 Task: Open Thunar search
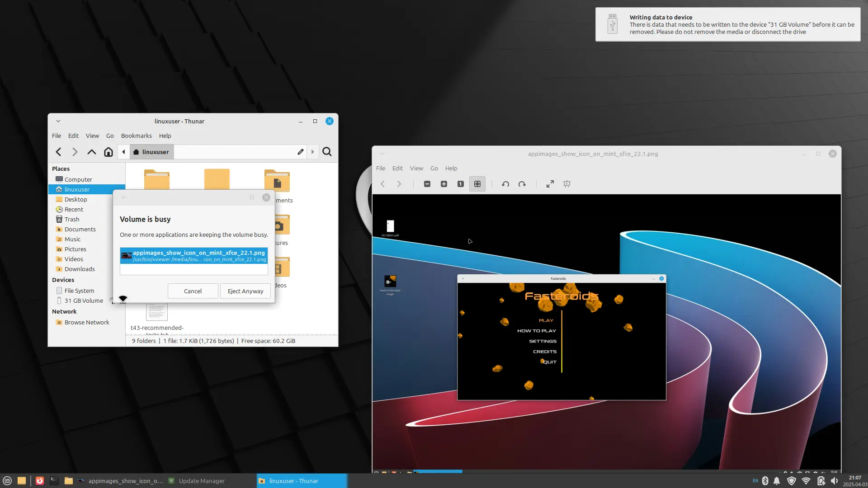click(327, 152)
